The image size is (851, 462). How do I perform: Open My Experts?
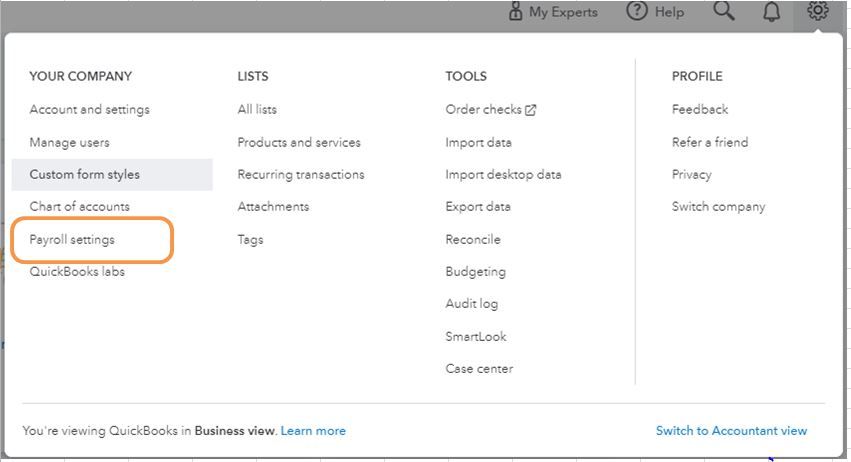(x=563, y=12)
